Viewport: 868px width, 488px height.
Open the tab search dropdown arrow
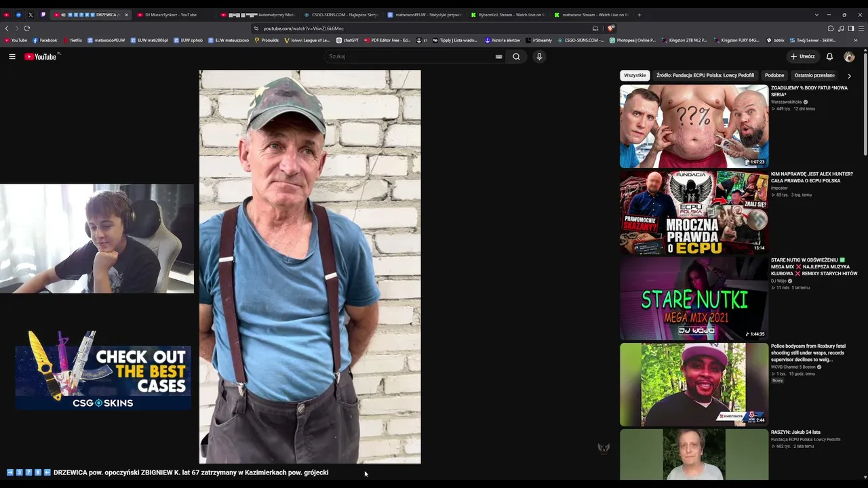(816, 15)
